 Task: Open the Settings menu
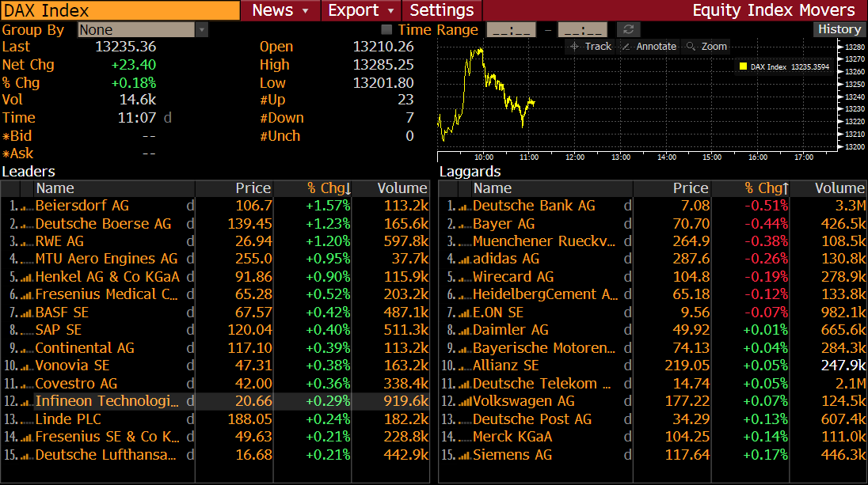pos(441,10)
